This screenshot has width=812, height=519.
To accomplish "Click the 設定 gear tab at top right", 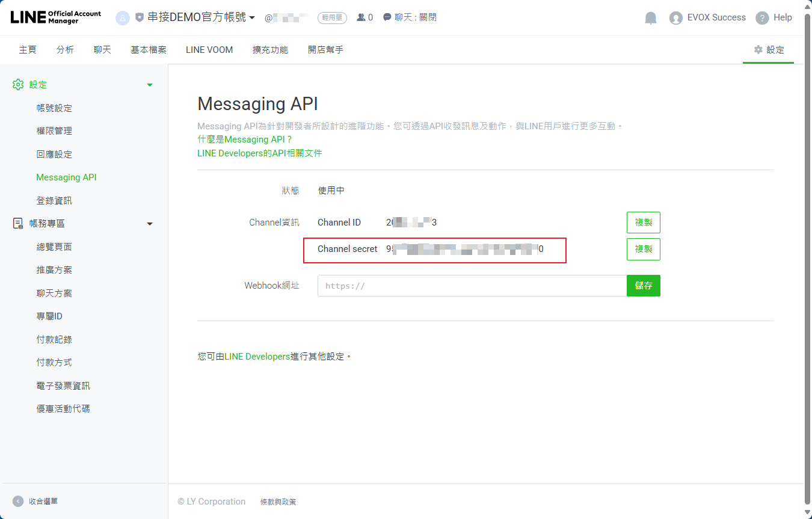I will click(x=769, y=50).
